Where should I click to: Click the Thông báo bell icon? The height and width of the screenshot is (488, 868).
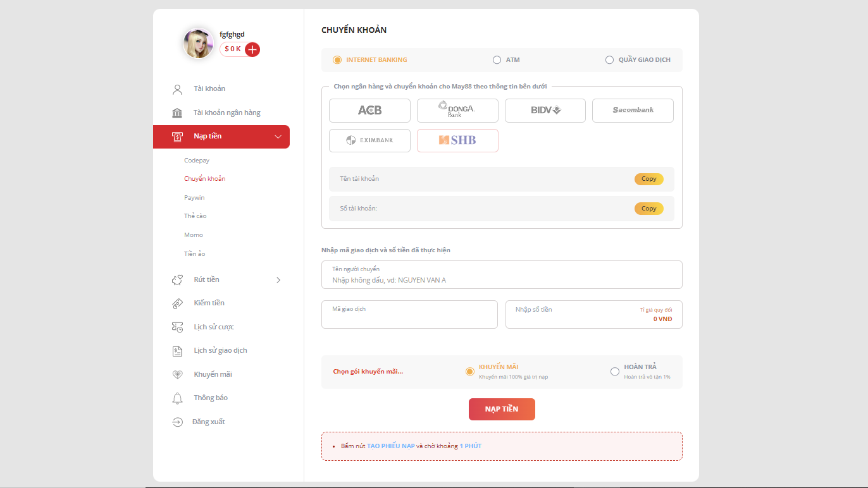178,398
